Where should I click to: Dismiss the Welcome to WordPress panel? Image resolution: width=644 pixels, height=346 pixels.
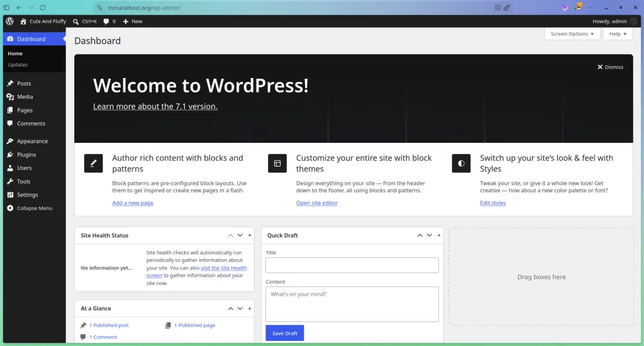click(610, 67)
